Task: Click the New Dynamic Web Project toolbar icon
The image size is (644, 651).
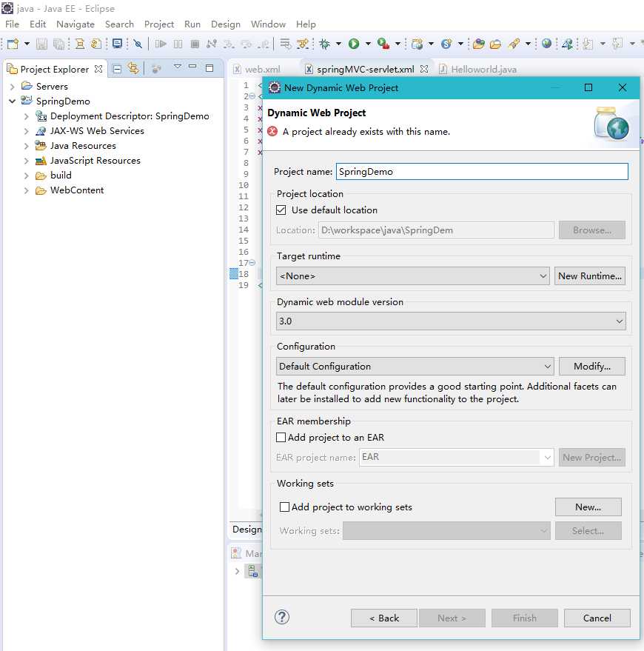Action: (x=417, y=44)
